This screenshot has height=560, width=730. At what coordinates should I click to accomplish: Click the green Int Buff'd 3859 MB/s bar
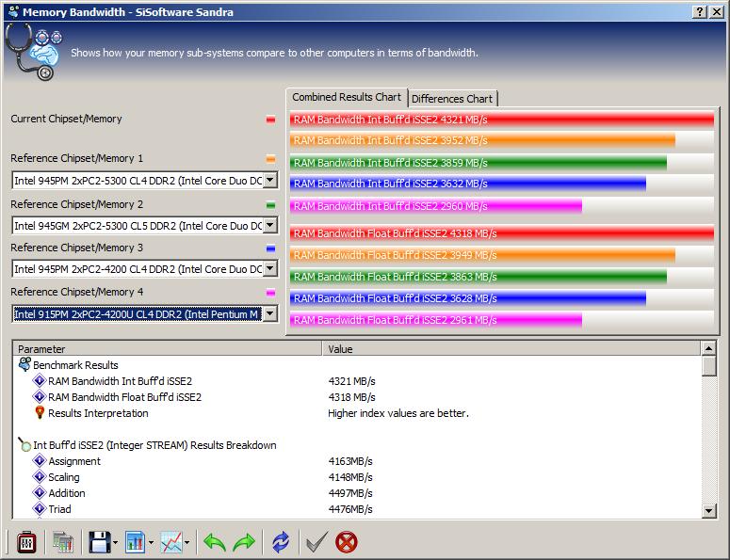click(479, 163)
